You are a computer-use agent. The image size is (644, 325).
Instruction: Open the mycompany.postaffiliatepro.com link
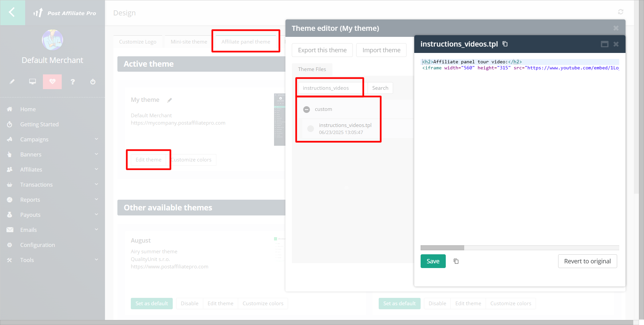178,123
